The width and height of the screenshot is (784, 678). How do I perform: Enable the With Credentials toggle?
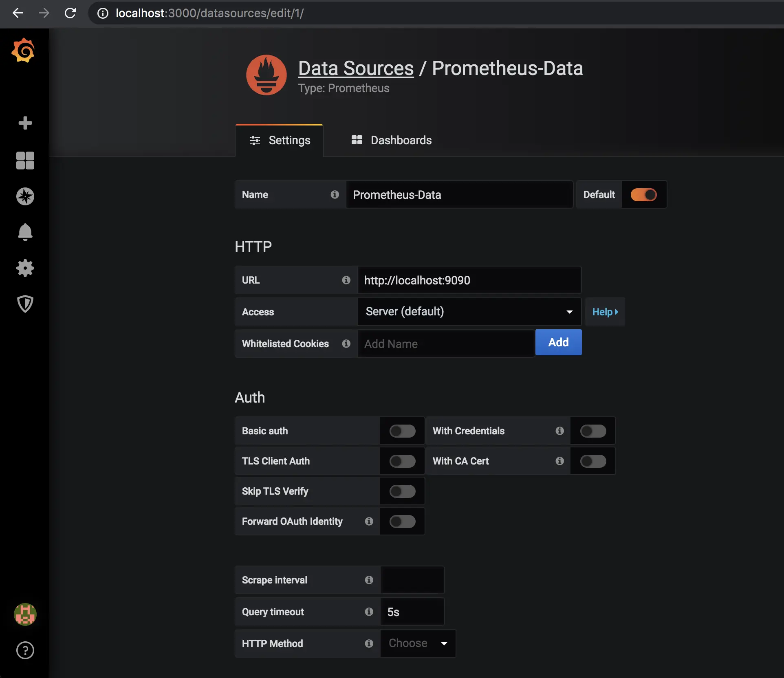point(593,431)
